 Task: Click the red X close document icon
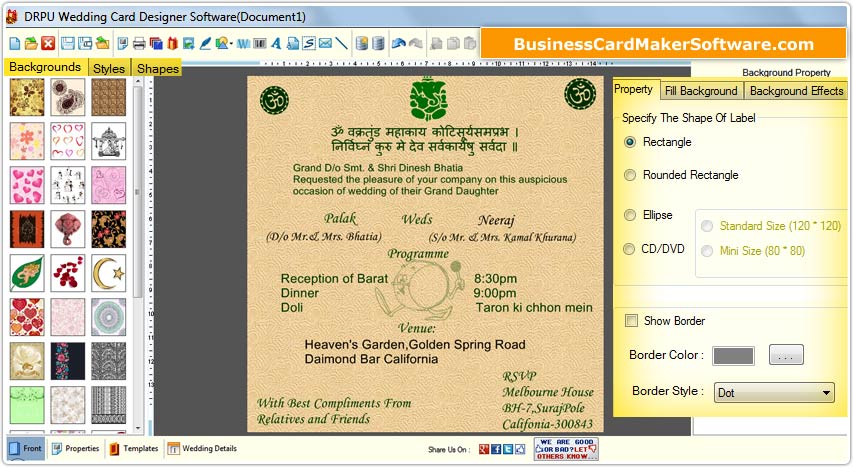pyautogui.click(x=48, y=44)
